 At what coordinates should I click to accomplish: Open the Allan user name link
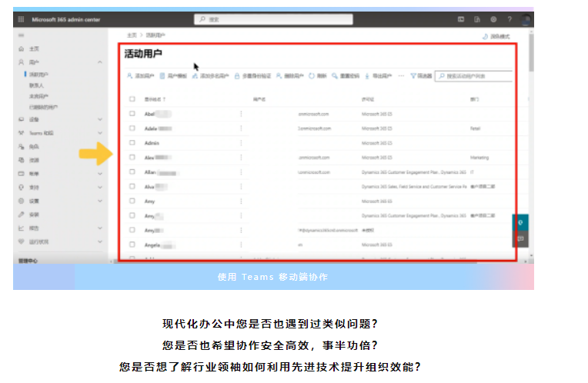(161, 172)
